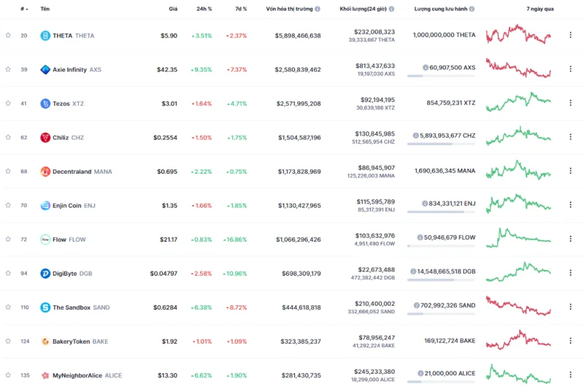Add Chiliz to watchlist via star
The image size is (584, 392).
pyautogui.click(x=8, y=137)
